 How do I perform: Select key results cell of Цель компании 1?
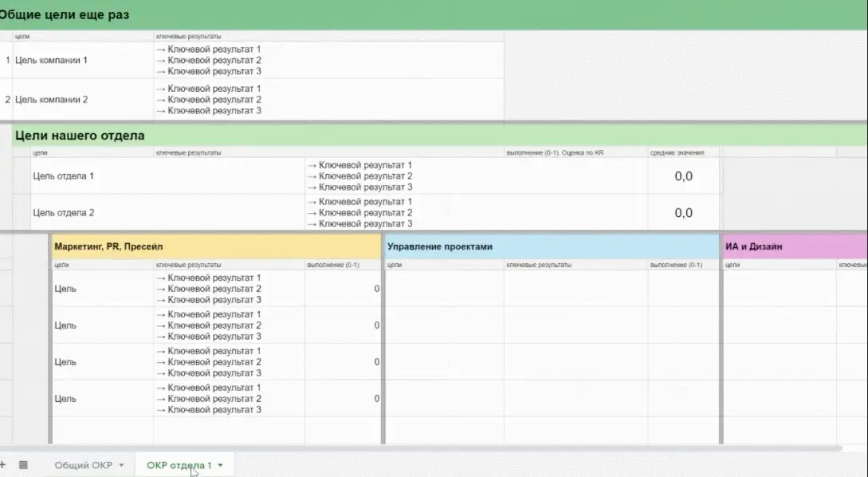(x=329, y=61)
